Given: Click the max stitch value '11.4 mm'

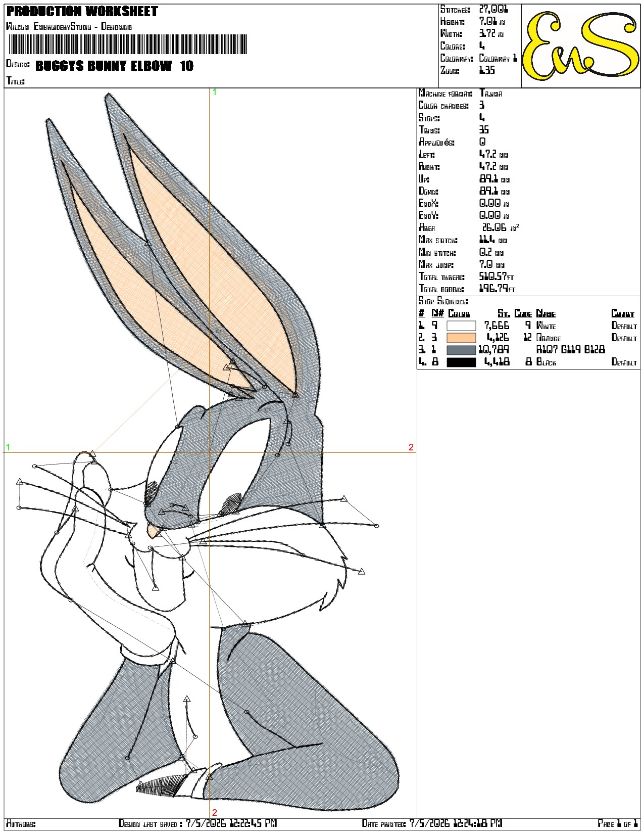Looking at the screenshot, I should click(x=493, y=240).
